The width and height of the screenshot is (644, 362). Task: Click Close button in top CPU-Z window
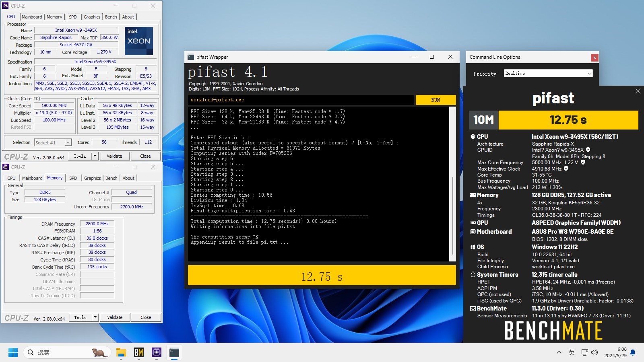(x=146, y=156)
